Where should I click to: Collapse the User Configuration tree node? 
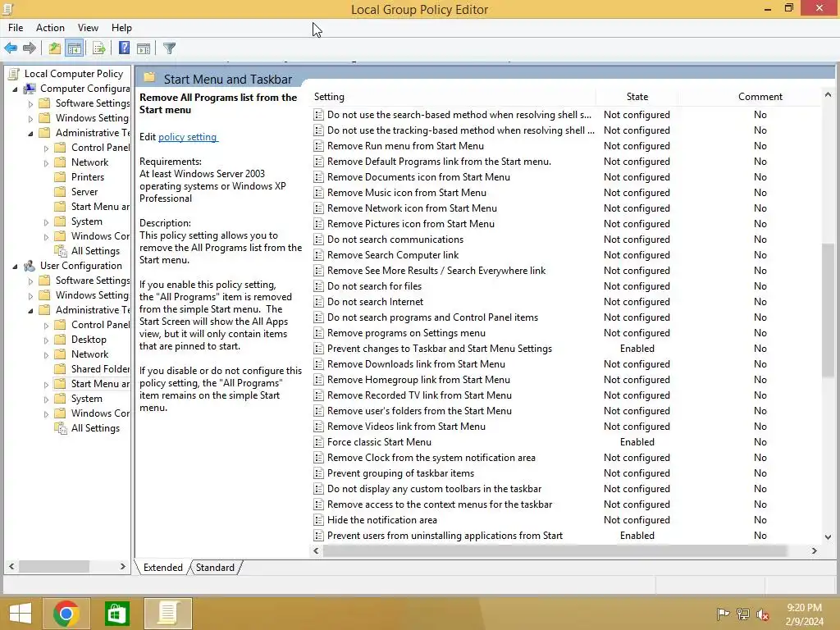15,267
